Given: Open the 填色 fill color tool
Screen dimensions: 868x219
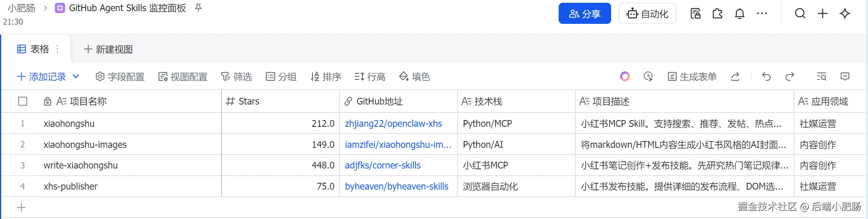Looking at the screenshot, I should (x=415, y=77).
